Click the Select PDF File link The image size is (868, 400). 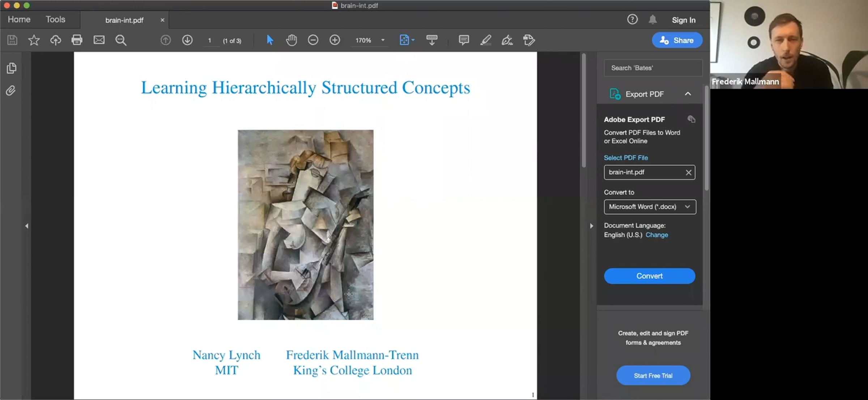626,158
